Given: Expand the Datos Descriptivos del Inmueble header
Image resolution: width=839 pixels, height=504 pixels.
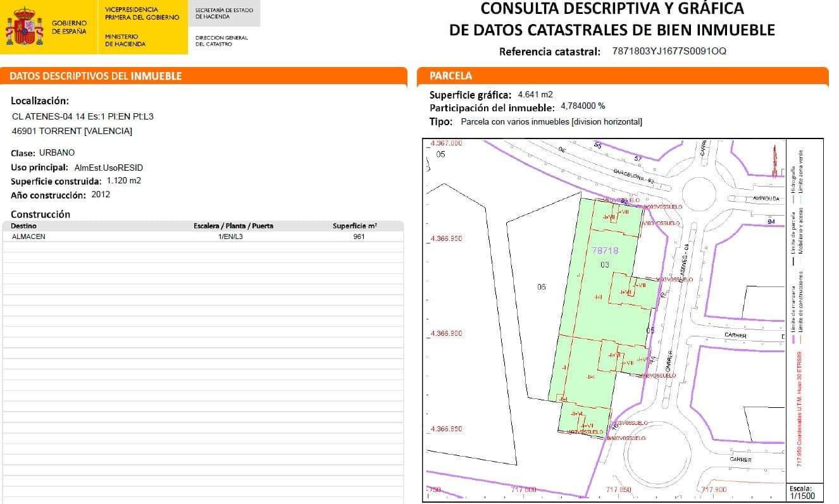Looking at the screenshot, I should coord(95,75).
